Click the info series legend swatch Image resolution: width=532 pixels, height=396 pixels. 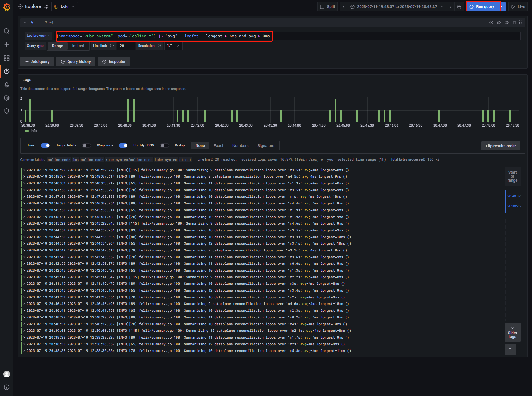coord(27,131)
